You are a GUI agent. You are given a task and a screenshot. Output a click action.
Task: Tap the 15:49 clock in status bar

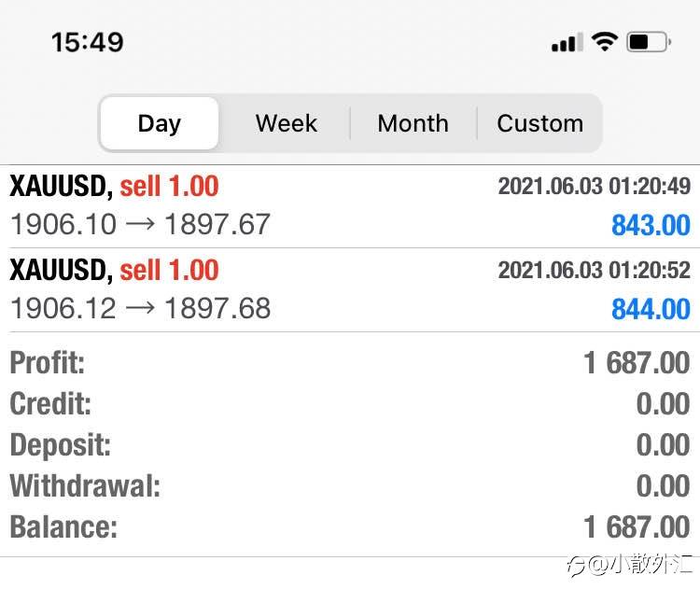87,42
